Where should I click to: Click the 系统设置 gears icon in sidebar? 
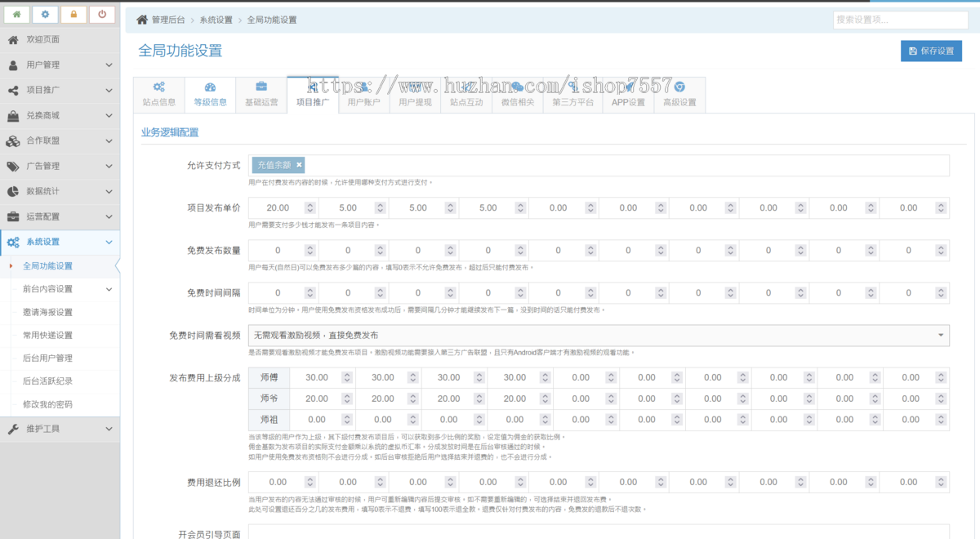(x=13, y=242)
